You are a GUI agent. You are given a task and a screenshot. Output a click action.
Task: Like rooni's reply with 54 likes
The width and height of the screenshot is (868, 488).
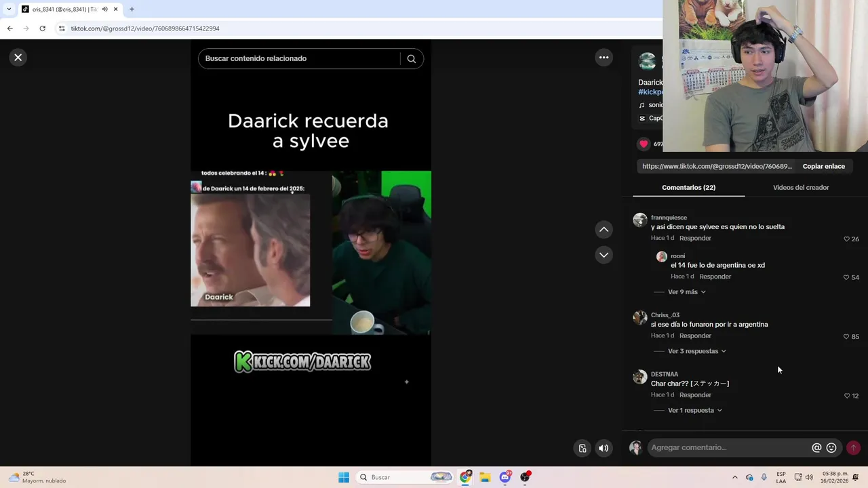846,278
